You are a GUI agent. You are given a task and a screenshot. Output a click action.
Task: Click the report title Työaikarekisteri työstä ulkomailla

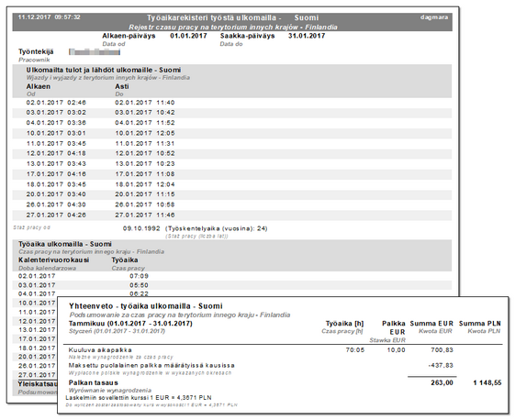[x=214, y=18]
